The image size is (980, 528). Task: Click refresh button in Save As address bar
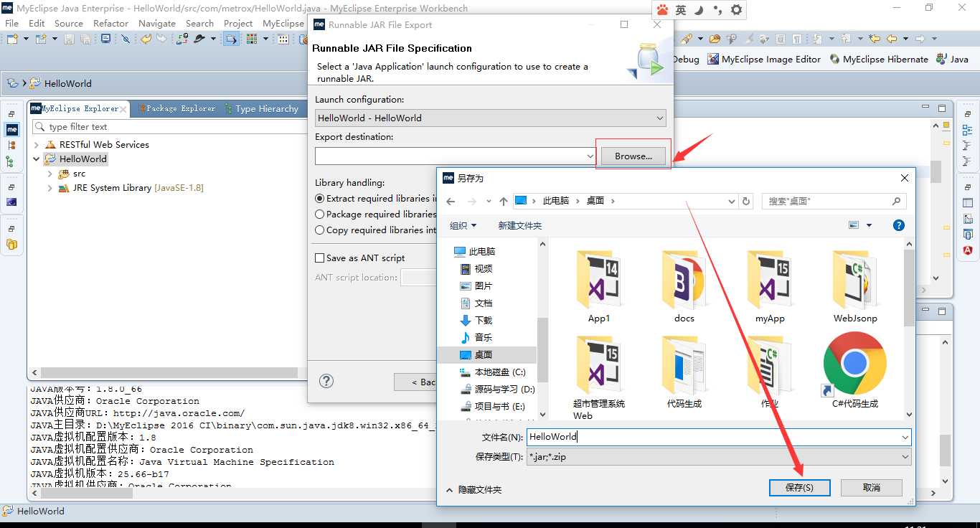[x=746, y=201]
